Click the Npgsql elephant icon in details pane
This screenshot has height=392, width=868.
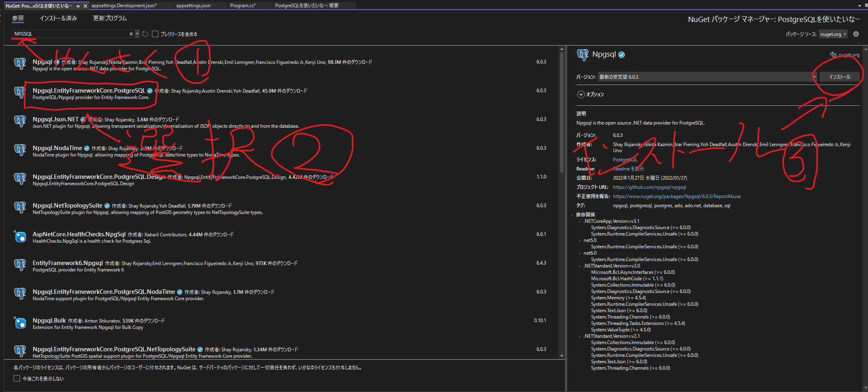582,54
